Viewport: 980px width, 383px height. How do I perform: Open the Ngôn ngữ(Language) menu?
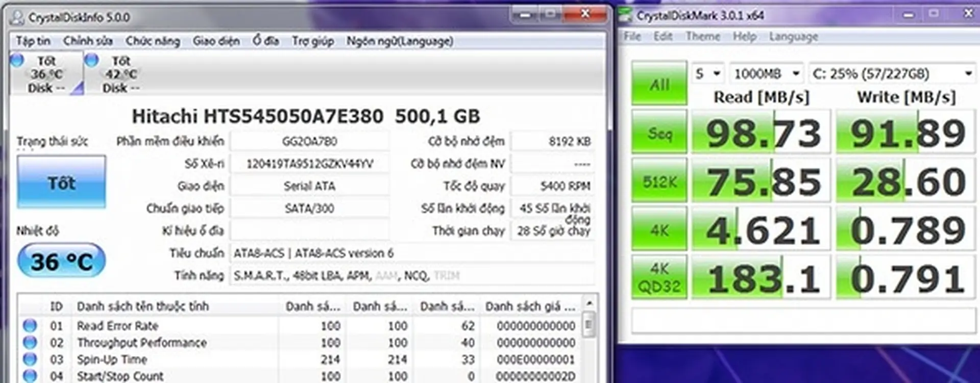click(x=400, y=41)
